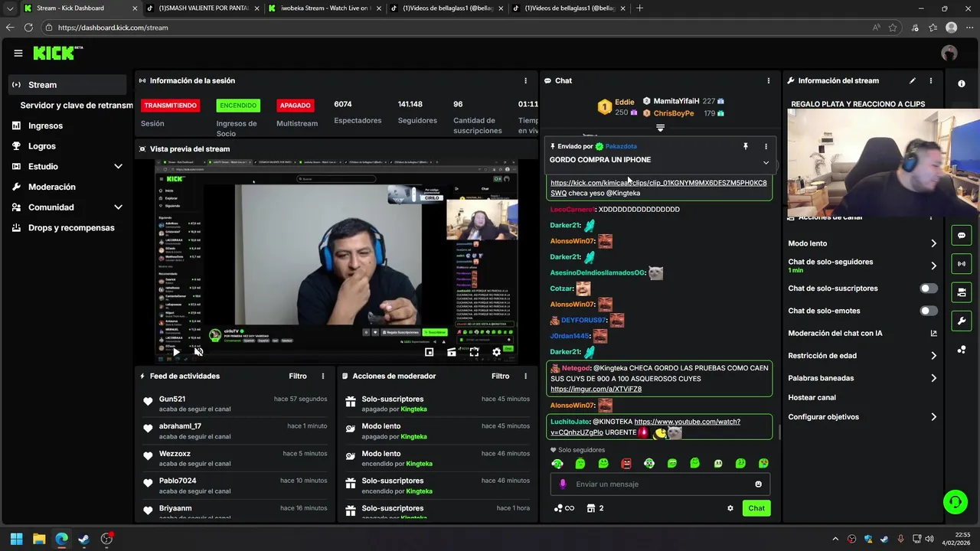Image resolution: width=980 pixels, height=551 pixels.
Task: Open Chat panel three-dot options menu
Action: (769, 80)
